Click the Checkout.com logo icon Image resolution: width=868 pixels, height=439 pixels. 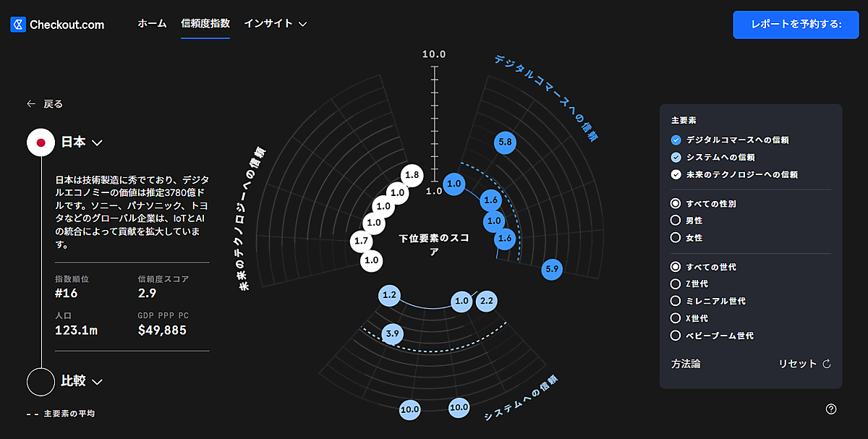click(18, 25)
